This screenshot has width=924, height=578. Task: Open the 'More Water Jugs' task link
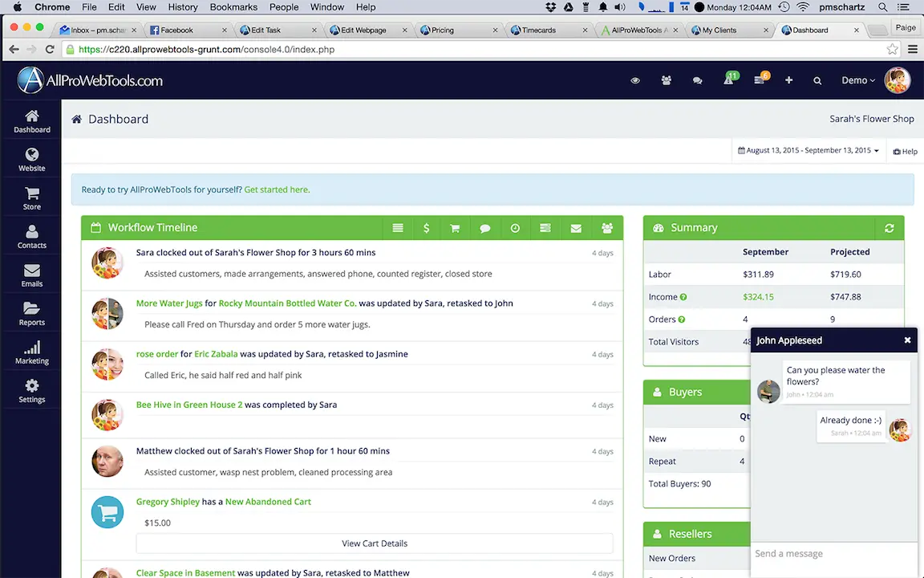pos(168,303)
